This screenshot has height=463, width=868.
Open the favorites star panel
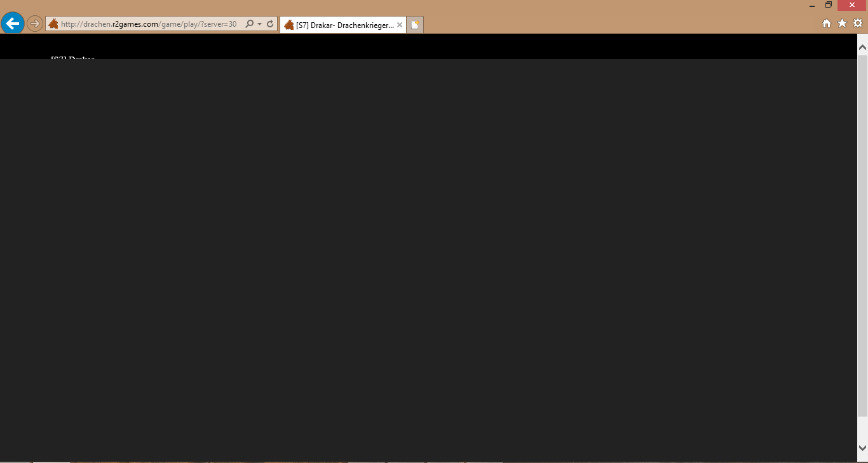(x=842, y=24)
